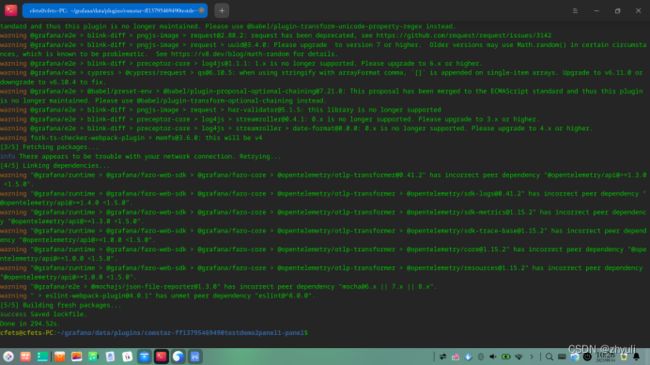Click the '[3/5] Fetching packages...' line

[50, 147]
